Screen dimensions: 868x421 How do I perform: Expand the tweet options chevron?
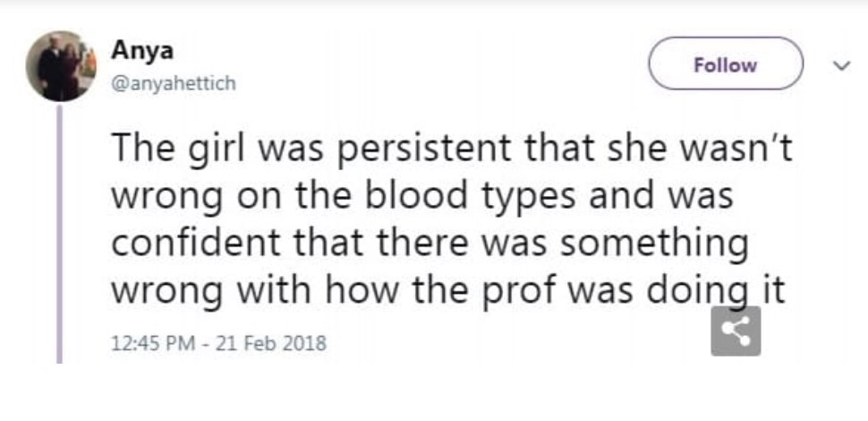pos(838,64)
